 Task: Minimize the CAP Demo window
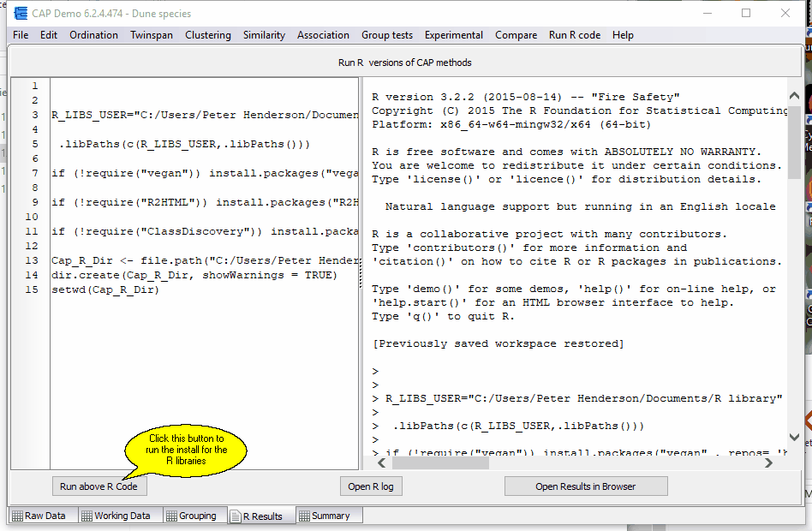tap(708, 13)
